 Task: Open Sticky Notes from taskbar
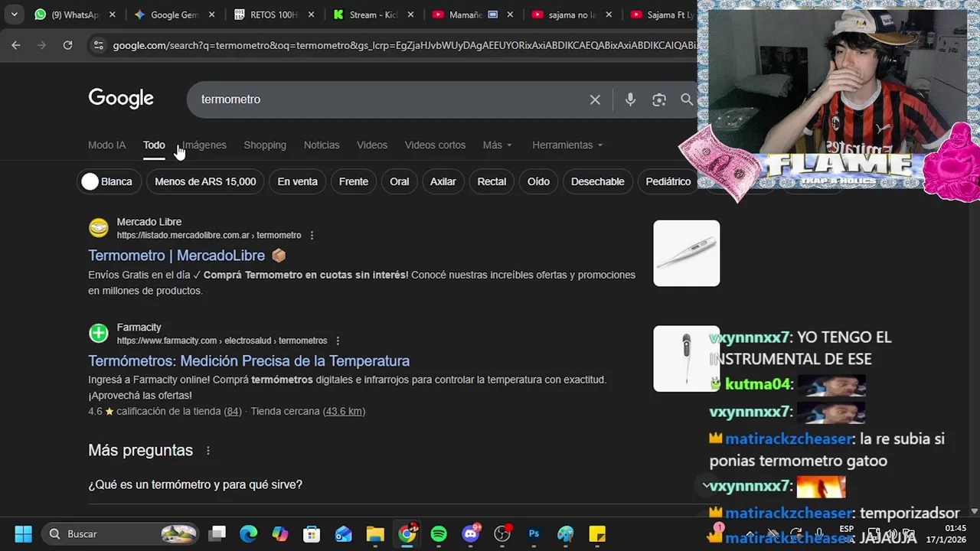[597, 533]
